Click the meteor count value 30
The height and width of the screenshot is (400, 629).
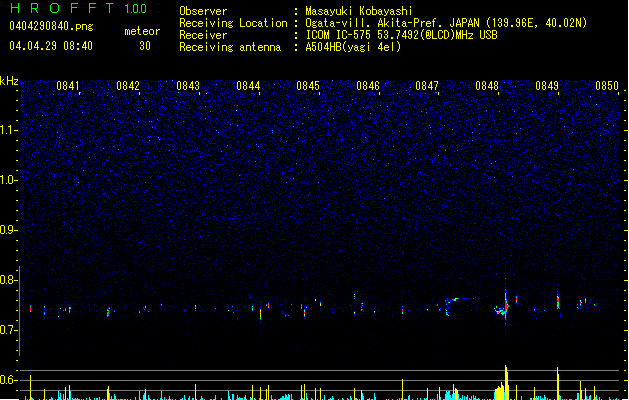click(145, 46)
